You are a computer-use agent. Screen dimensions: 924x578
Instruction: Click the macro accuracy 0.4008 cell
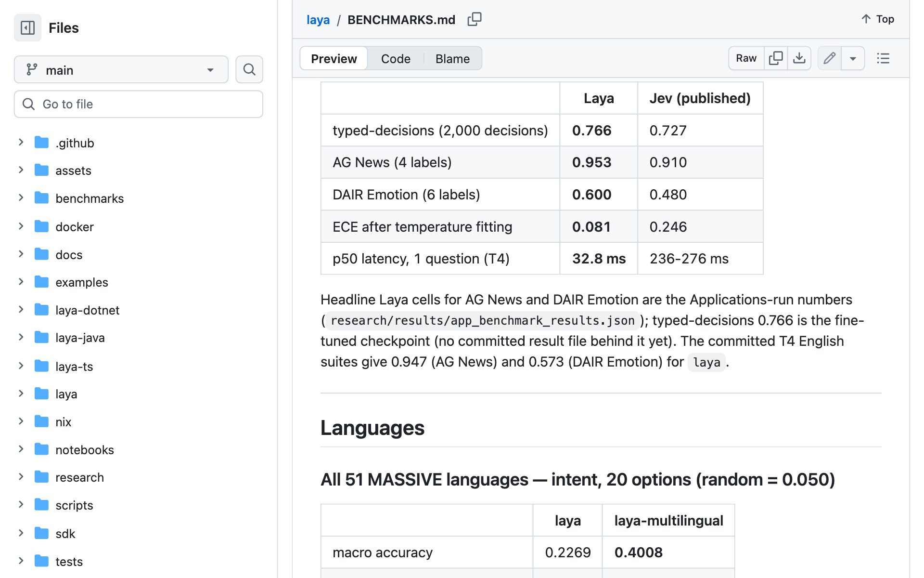668,552
